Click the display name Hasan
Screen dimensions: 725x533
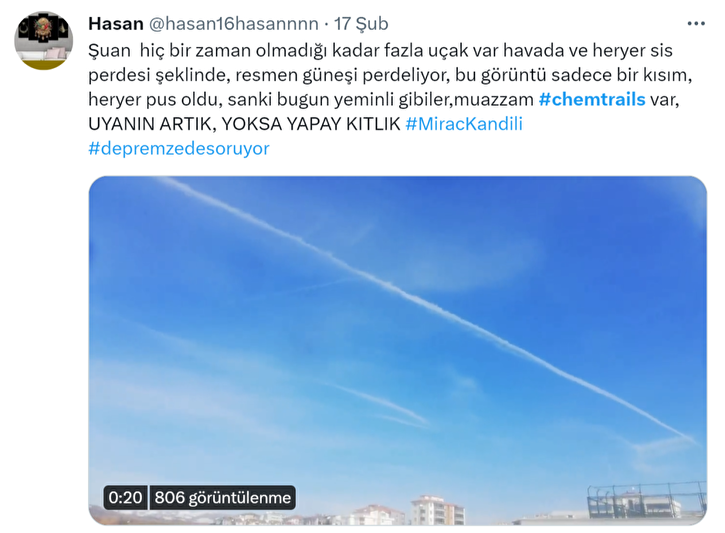[x=116, y=24]
